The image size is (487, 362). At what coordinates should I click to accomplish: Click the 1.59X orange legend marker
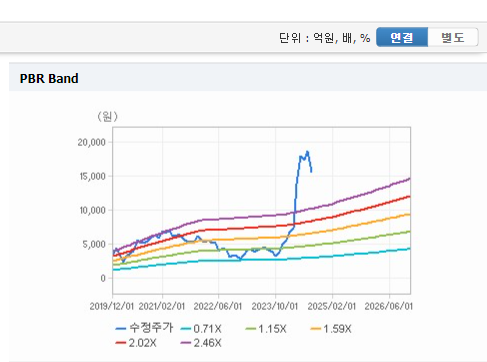315,329
